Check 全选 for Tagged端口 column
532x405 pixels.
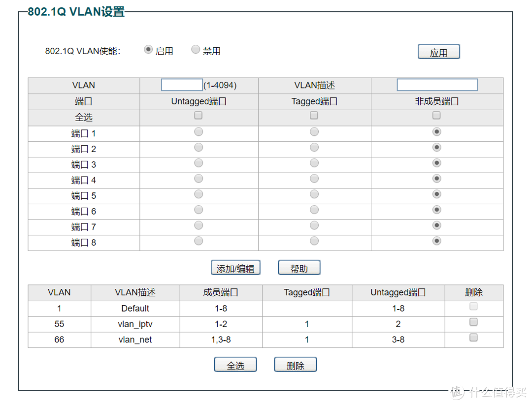click(x=314, y=116)
